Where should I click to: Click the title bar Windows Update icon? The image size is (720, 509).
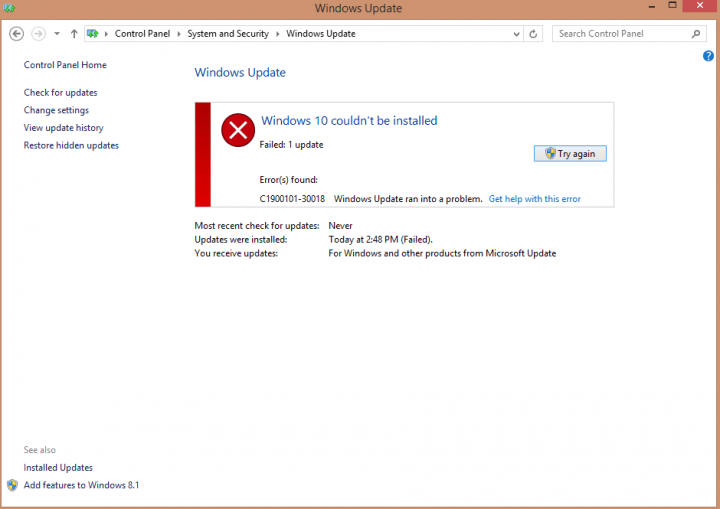click(x=9, y=8)
